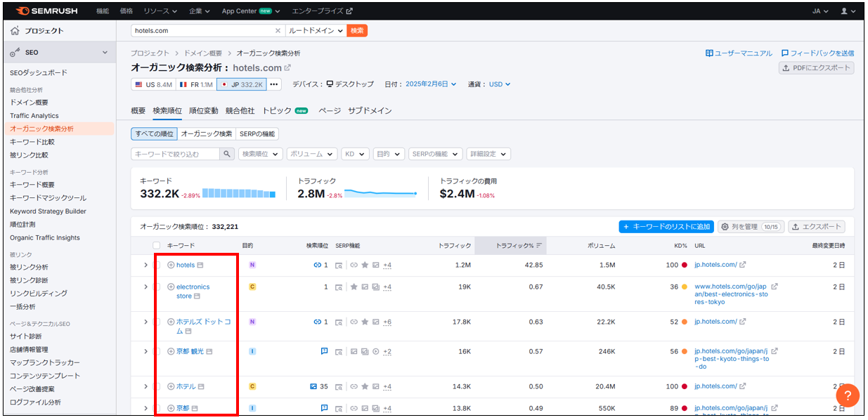868x420 pixels.
Task: Tick the checkbox for ホテル row
Action: [157, 386]
